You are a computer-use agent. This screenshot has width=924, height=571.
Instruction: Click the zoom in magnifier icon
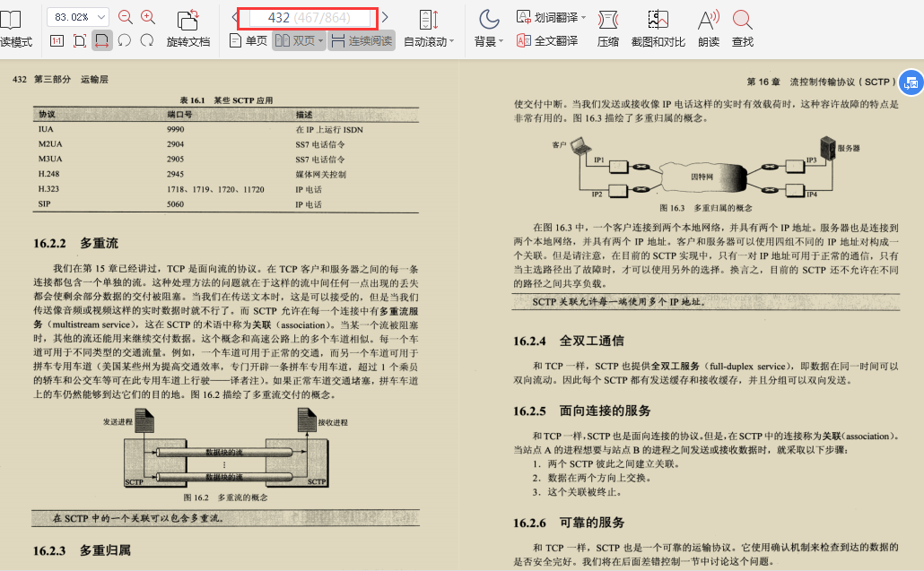[x=148, y=15]
